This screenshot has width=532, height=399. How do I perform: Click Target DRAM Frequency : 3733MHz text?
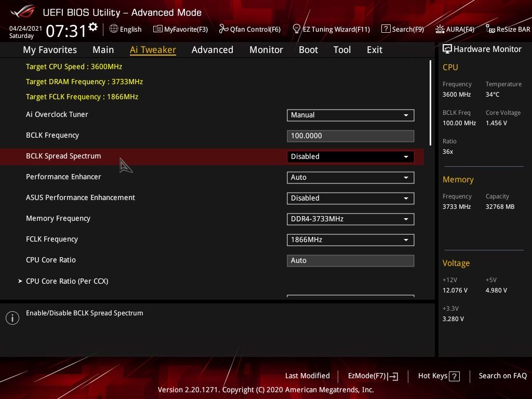click(x=85, y=82)
